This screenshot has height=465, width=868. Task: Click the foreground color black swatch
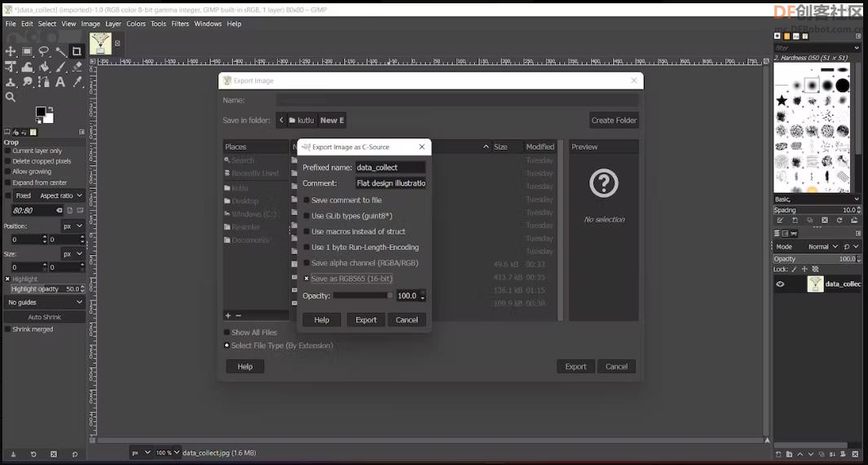pos(40,112)
